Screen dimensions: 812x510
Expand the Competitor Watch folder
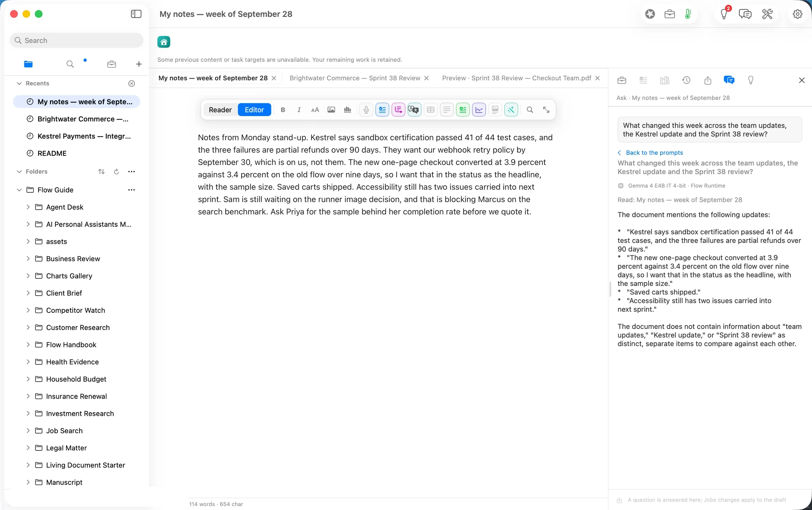click(x=28, y=310)
